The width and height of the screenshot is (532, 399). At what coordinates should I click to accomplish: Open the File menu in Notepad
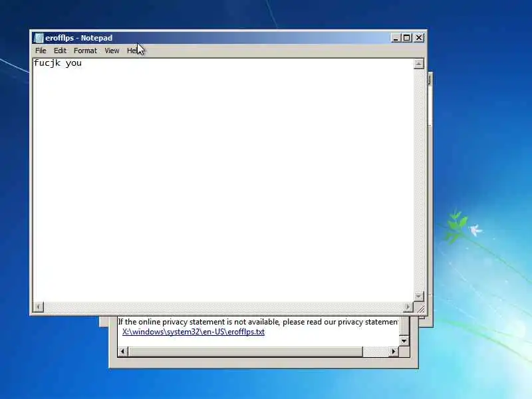tap(41, 51)
